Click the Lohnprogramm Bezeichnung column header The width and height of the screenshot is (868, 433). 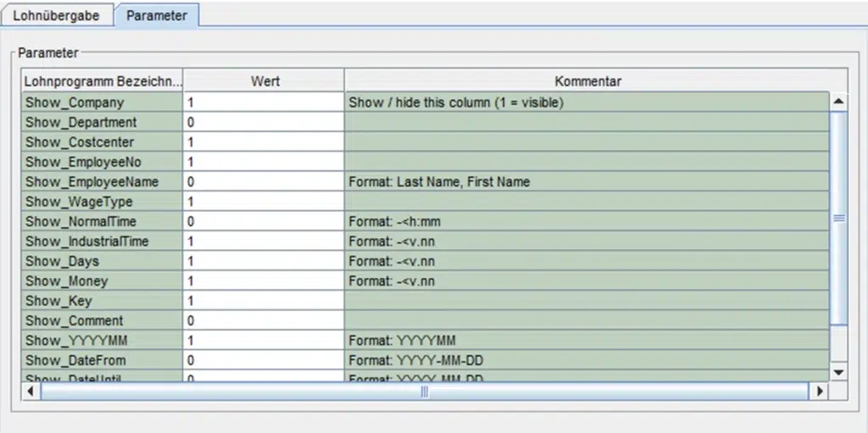coord(102,81)
